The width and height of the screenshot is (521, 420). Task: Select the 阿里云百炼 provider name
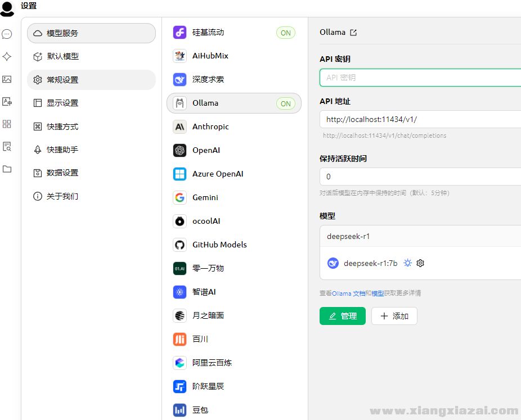(212, 363)
